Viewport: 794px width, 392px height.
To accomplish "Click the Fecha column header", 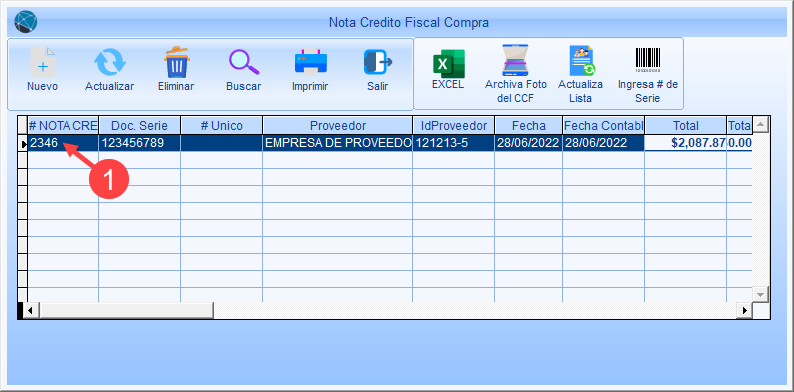I will [x=528, y=125].
